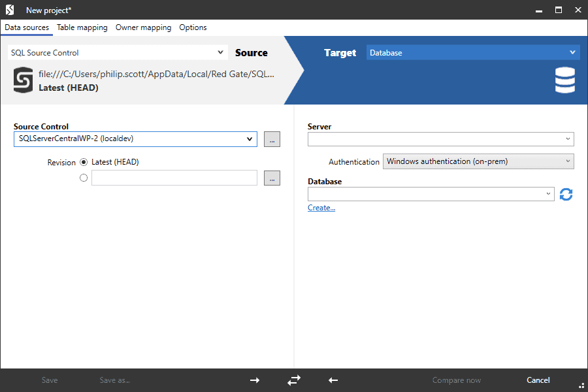588x392 pixels.
Task: Refresh the database list icon
Action: click(566, 194)
